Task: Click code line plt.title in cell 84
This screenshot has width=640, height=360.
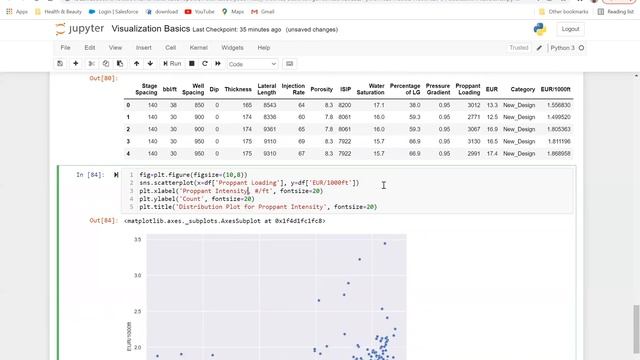Action: [x=258, y=207]
